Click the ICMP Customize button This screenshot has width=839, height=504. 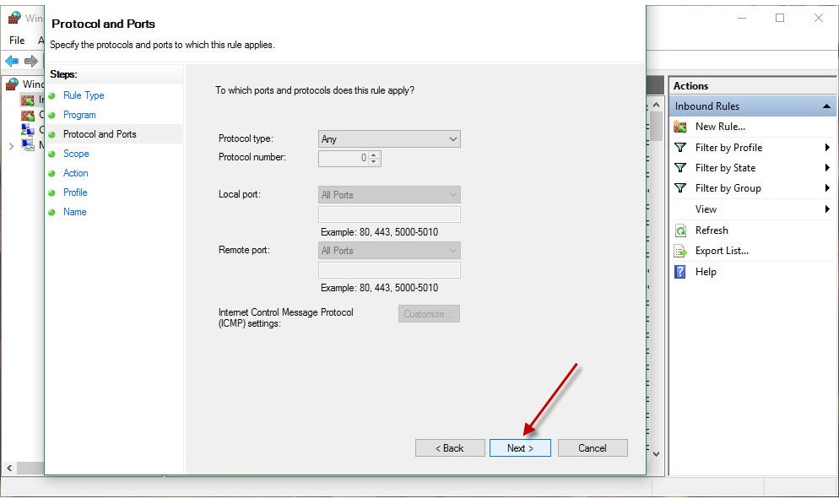pos(429,314)
